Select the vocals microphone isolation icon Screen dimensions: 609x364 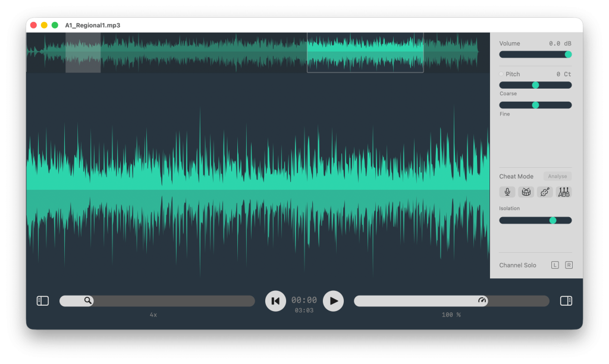click(507, 192)
